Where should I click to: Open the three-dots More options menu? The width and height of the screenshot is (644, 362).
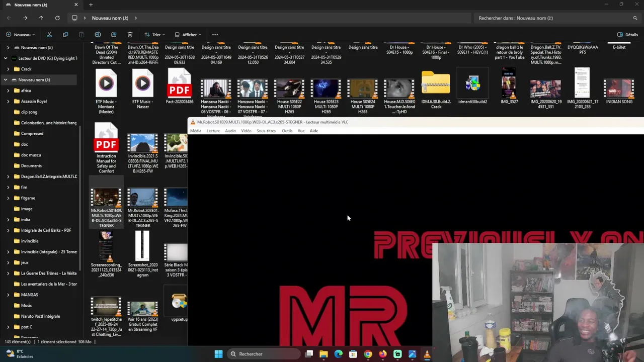(x=215, y=35)
